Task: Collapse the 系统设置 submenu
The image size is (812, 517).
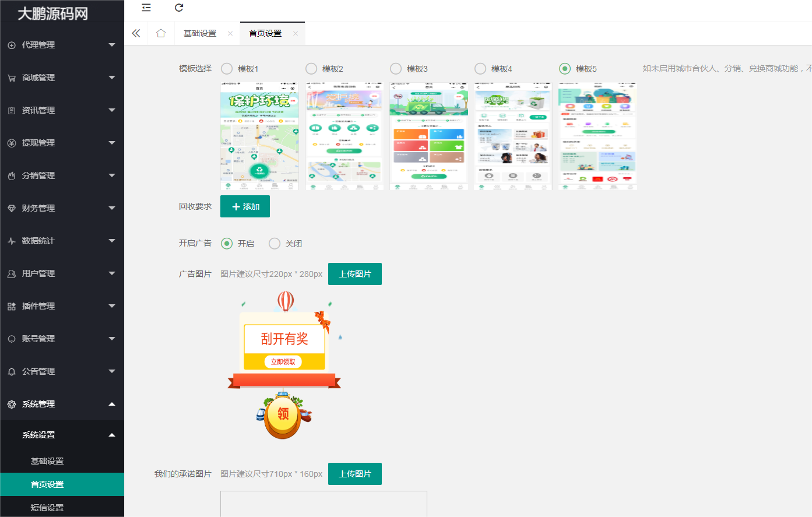Action: [x=62, y=434]
